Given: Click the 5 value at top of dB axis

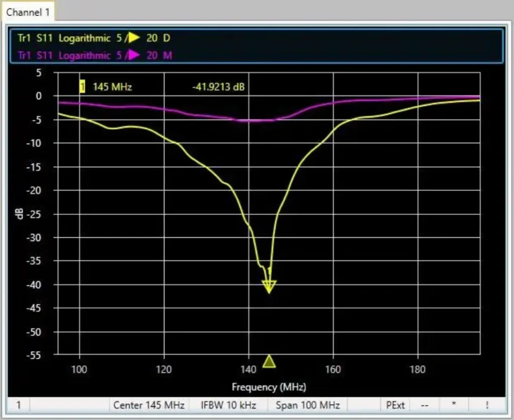Looking at the screenshot, I should pos(39,72).
